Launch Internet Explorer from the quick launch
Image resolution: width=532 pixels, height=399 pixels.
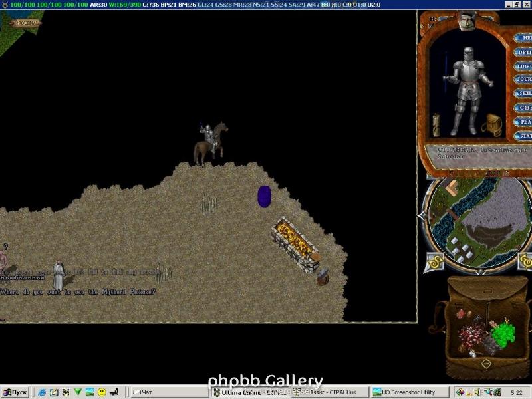[42, 392]
